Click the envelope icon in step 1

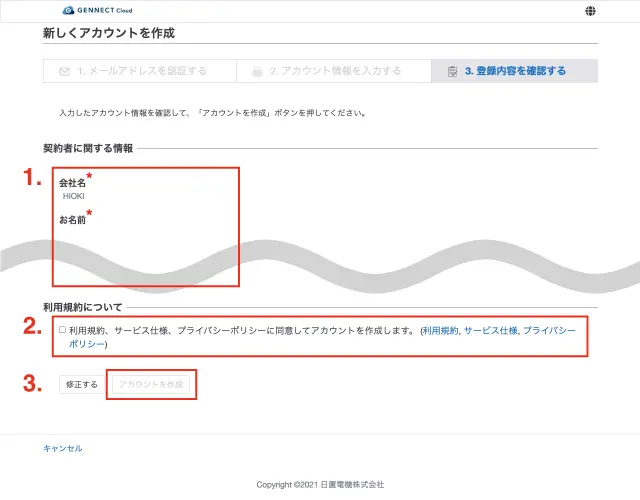[64, 71]
